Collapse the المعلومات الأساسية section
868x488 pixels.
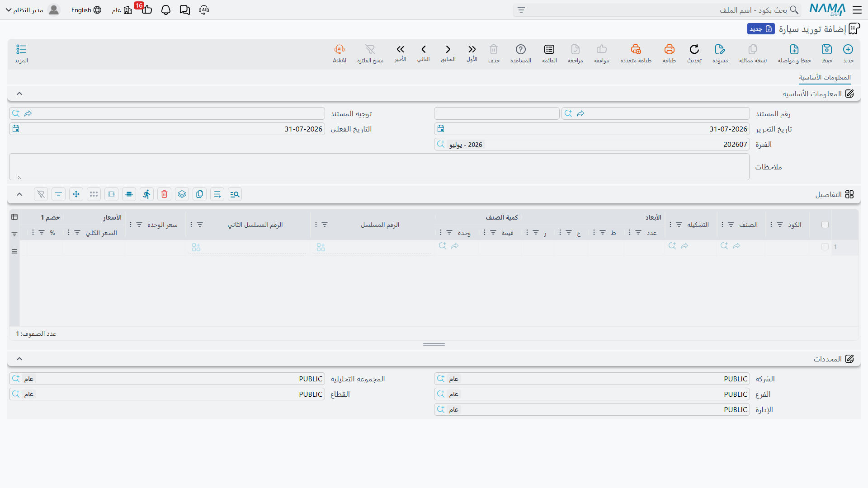tap(19, 94)
